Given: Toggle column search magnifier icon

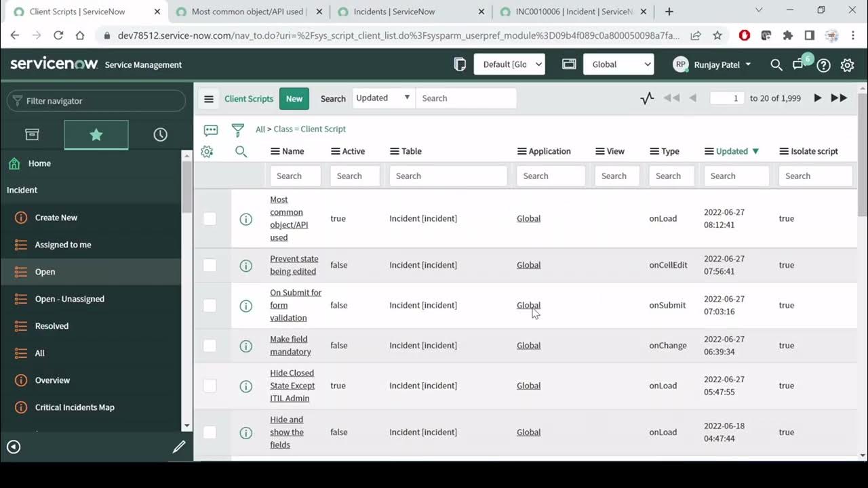Looking at the screenshot, I should pos(241,152).
